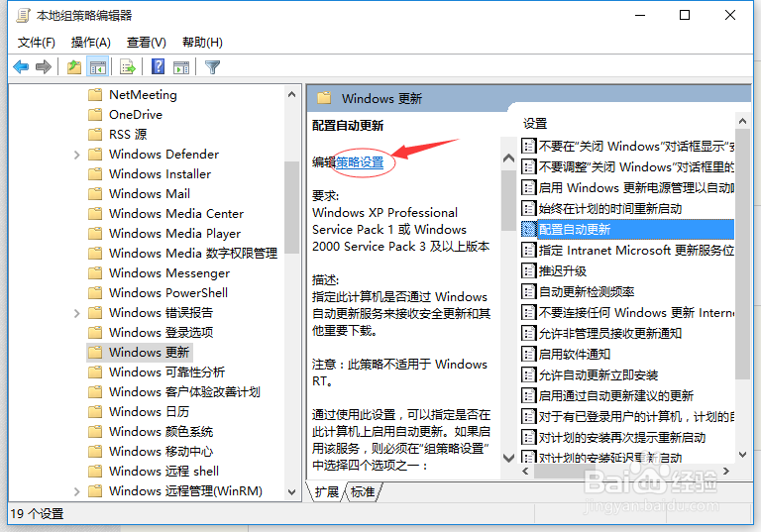Viewport: 761px width, 532px height.
Task: Select the Windows 登录选项 tree item
Action: click(x=162, y=333)
